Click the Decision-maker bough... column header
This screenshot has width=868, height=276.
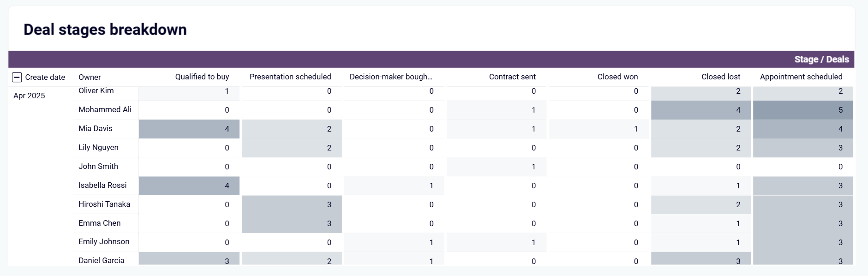391,77
